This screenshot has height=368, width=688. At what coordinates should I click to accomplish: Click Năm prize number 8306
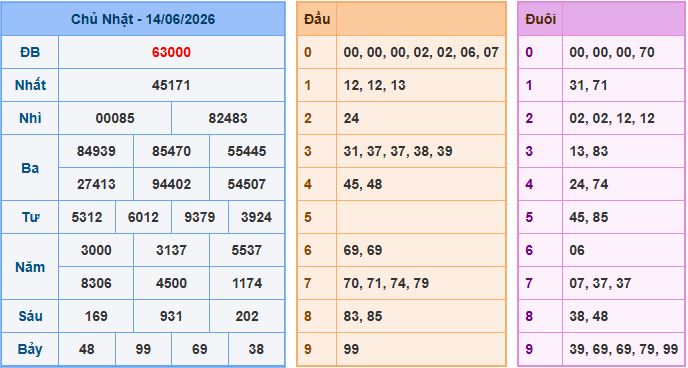(96, 283)
